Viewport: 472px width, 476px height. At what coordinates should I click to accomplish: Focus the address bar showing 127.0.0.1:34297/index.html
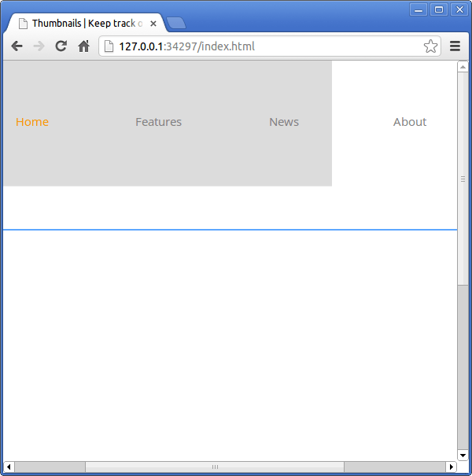(x=270, y=46)
